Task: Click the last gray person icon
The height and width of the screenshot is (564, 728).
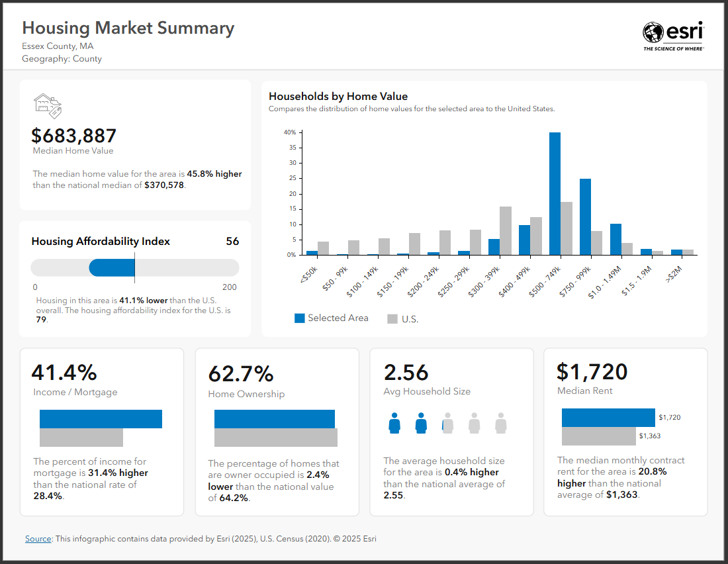Action: pyautogui.click(x=500, y=423)
